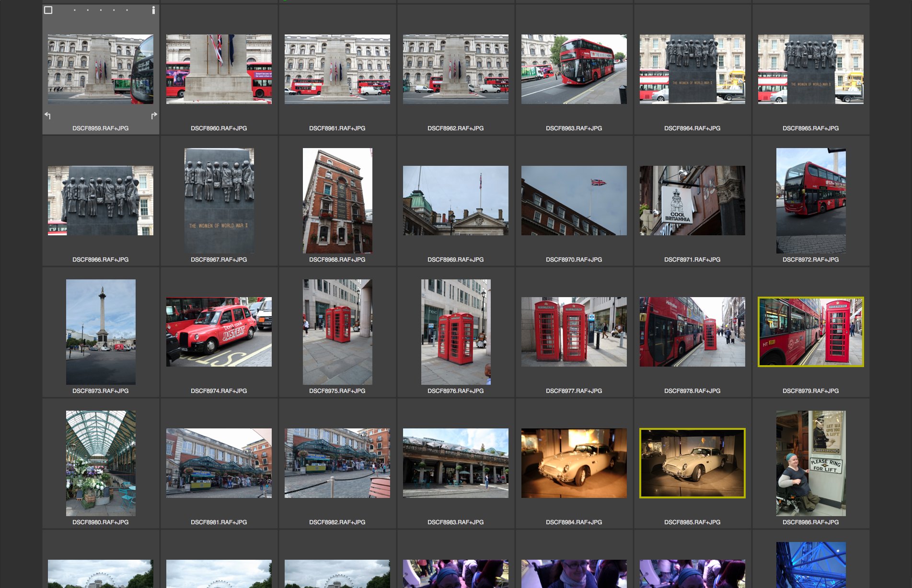
Task: Click the filename DSCF8962.RAF+JPG
Action: (456, 128)
